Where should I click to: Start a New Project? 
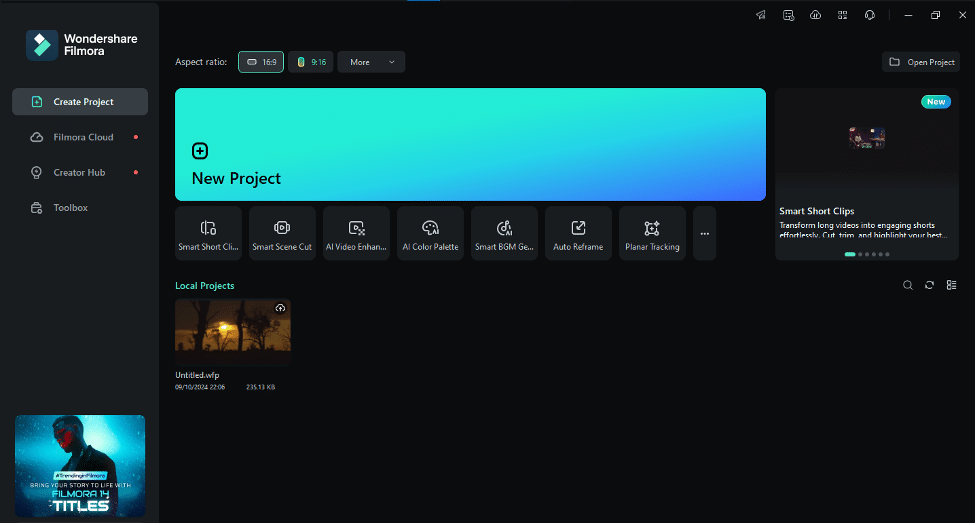tap(470, 144)
